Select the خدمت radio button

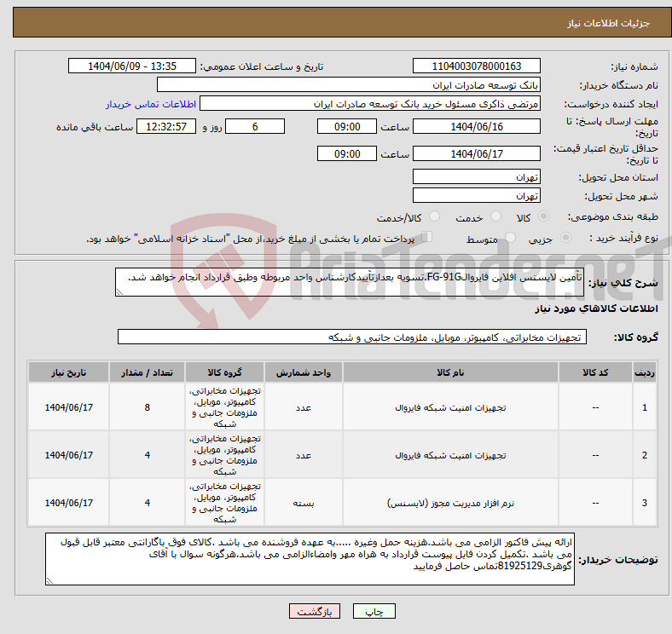tap(495, 216)
